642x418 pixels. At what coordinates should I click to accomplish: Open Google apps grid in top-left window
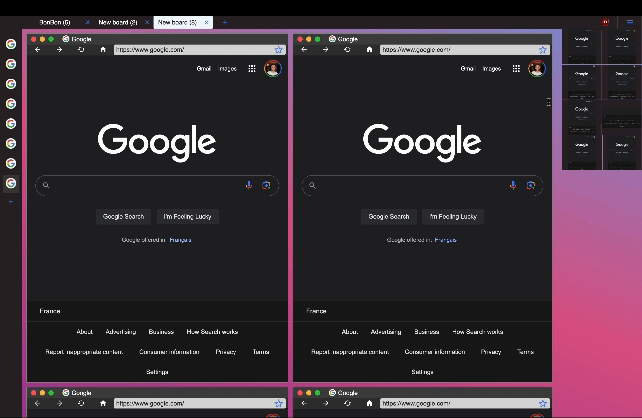252,68
